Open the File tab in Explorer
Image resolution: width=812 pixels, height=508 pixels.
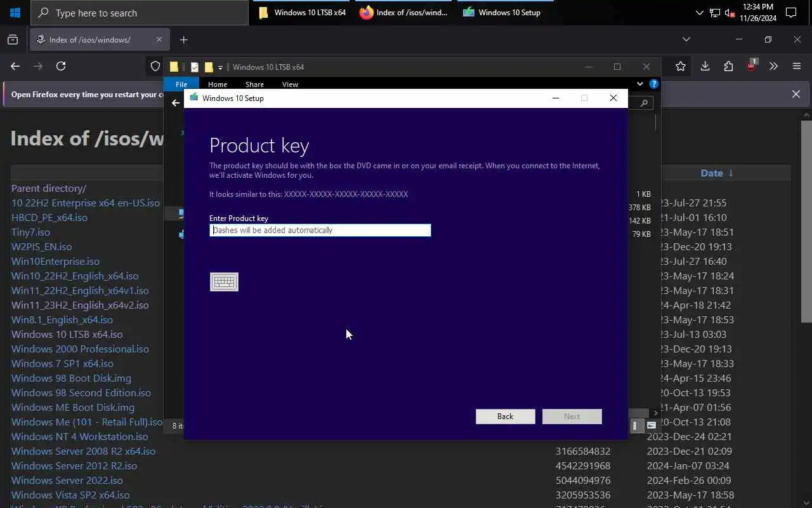[x=181, y=84]
